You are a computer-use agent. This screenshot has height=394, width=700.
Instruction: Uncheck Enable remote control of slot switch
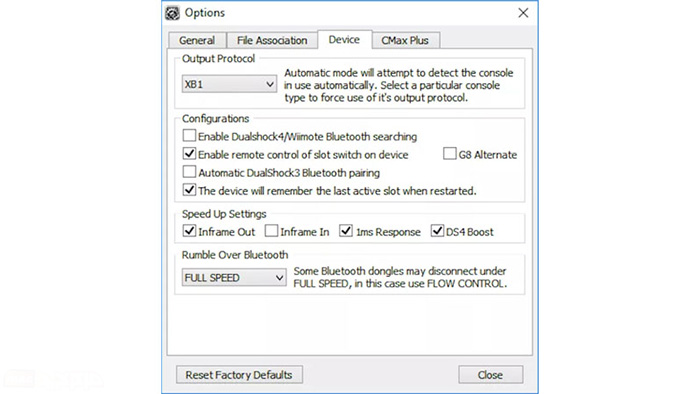189,153
